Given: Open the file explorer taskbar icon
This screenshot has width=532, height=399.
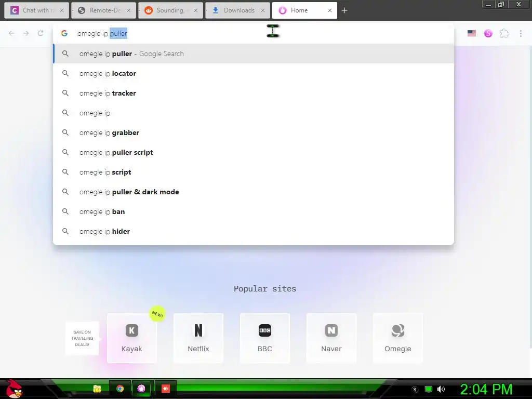Looking at the screenshot, I should pyautogui.click(x=97, y=389).
